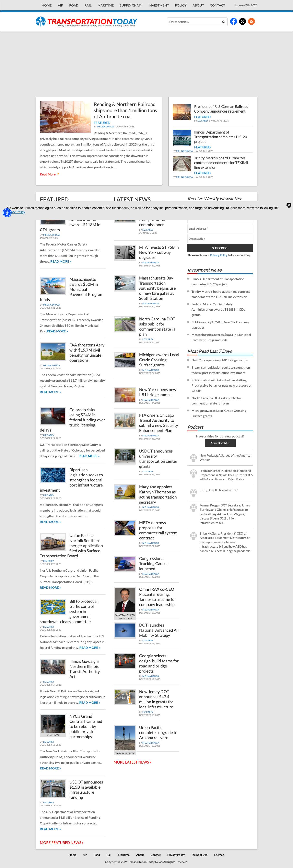The image size is (293, 868).
Task: Open Congressional Trucking Caucus launched headline
Action: [x=154, y=563]
